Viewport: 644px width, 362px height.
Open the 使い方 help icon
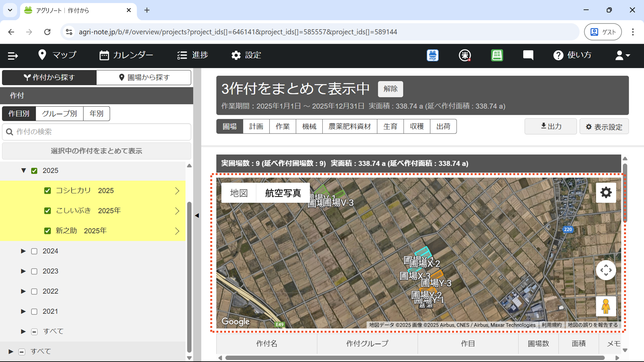(558, 55)
